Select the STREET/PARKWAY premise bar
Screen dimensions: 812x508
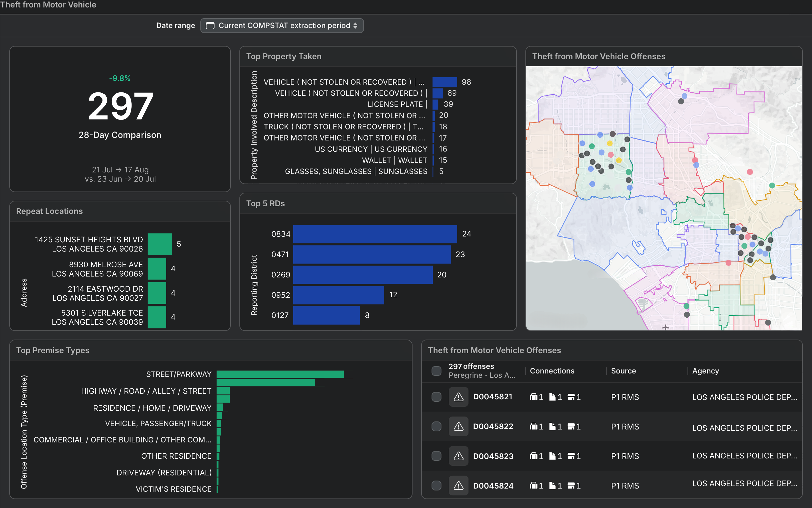[280, 374]
